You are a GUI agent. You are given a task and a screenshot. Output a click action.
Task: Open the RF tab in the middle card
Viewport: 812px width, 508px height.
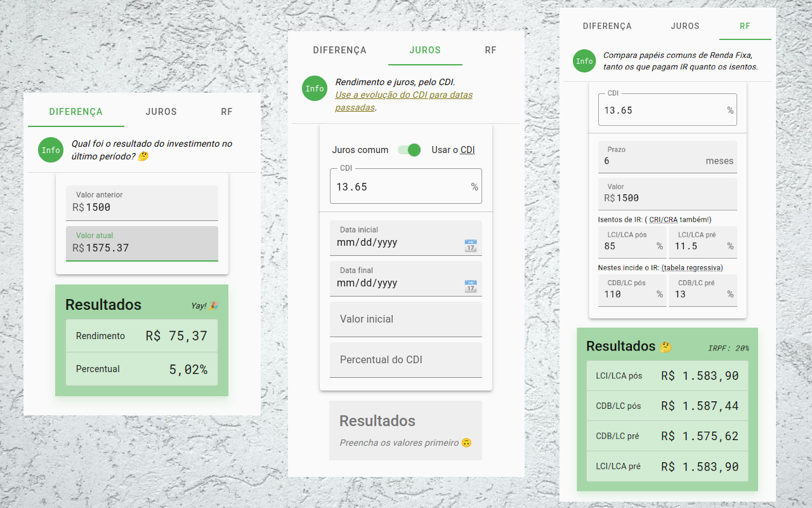point(490,50)
